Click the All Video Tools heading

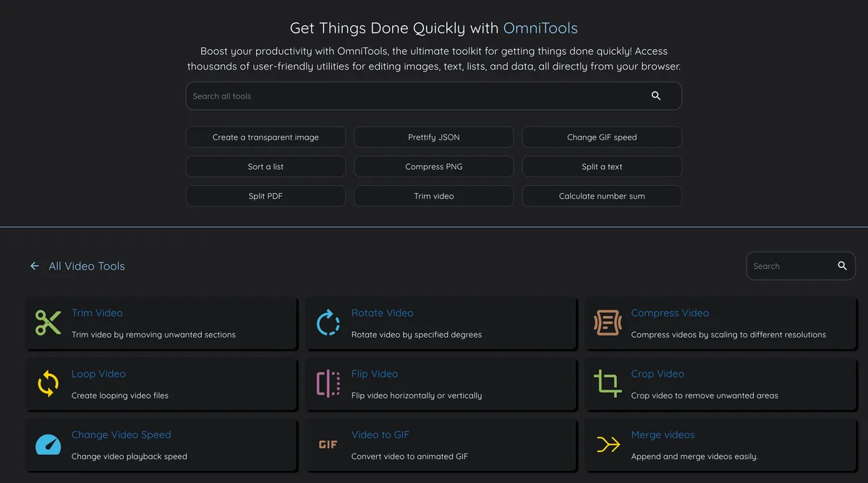87,266
